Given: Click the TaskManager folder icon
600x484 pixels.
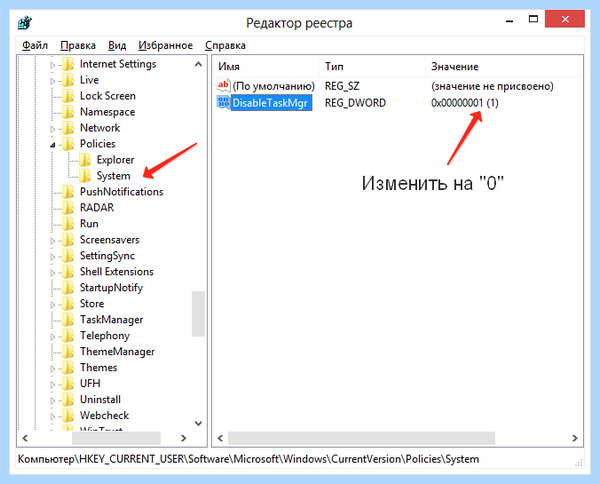Looking at the screenshot, I should click(68, 320).
